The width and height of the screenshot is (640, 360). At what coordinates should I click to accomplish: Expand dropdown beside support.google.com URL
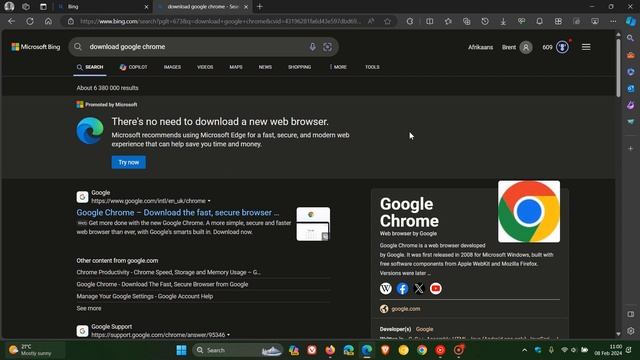click(228, 335)
